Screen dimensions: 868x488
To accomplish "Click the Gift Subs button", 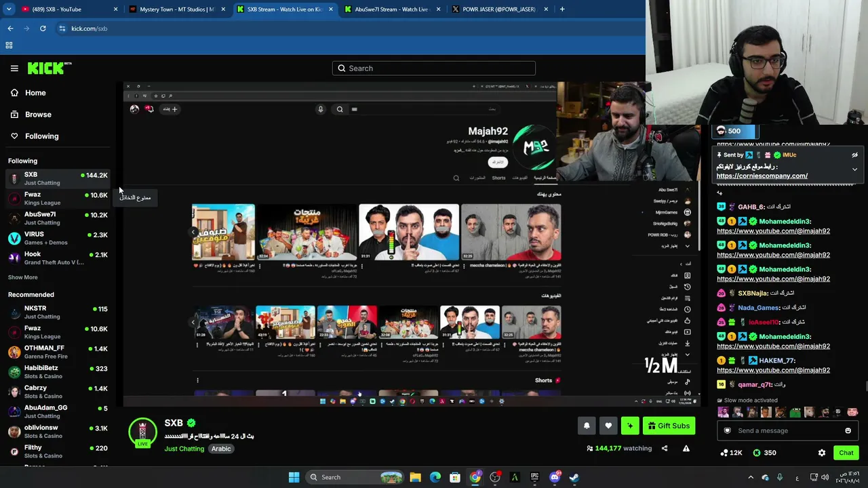I will (x=669, y=426).
